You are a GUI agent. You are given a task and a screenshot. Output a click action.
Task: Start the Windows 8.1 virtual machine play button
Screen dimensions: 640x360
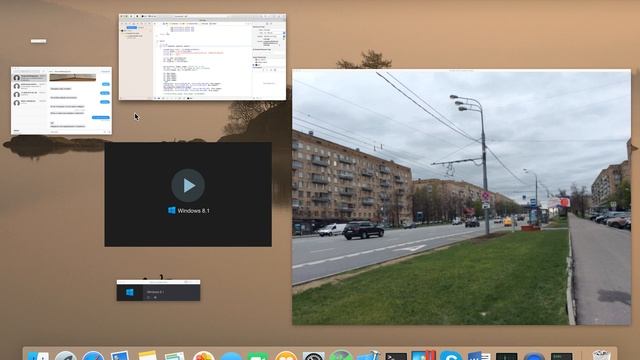pyautogui.click(x=188, y=186)
